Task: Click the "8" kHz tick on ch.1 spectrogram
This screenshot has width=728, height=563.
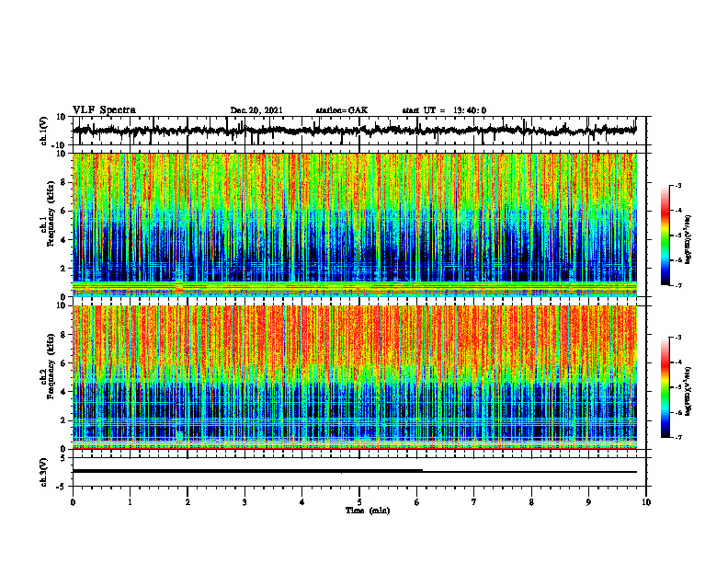Action: [x=64, y=182]
